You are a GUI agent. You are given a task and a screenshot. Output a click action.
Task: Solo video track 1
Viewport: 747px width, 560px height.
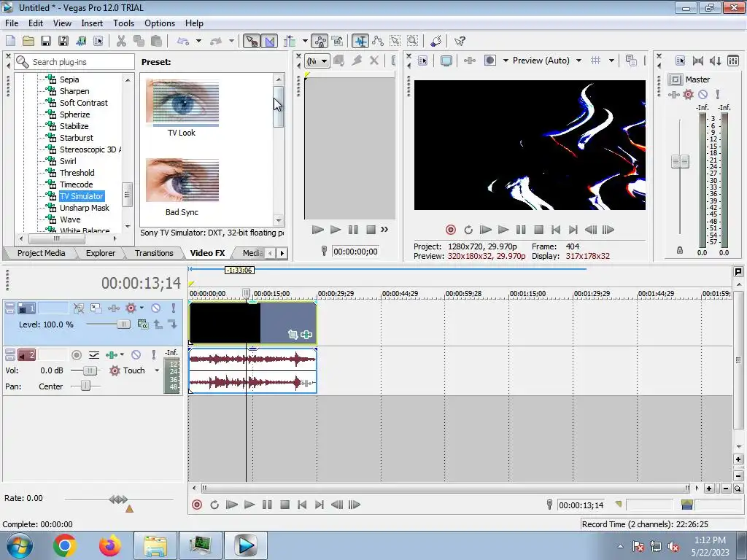(x=174, y=308)
